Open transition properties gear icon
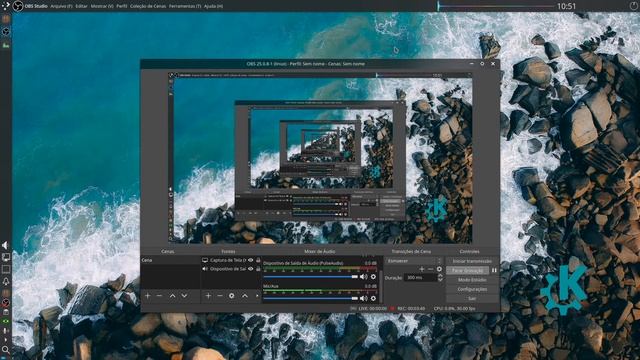The height and width of the screenshot is (360, 640). [x=439, y=269]
